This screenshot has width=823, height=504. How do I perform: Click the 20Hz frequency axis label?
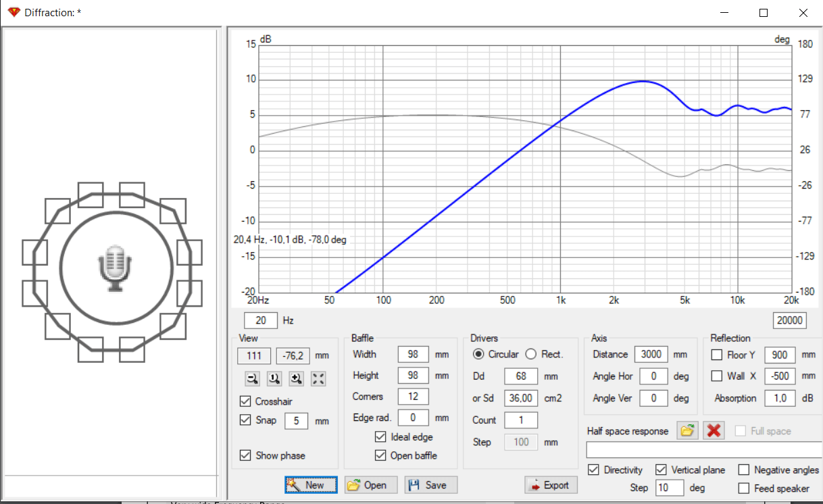257,300
